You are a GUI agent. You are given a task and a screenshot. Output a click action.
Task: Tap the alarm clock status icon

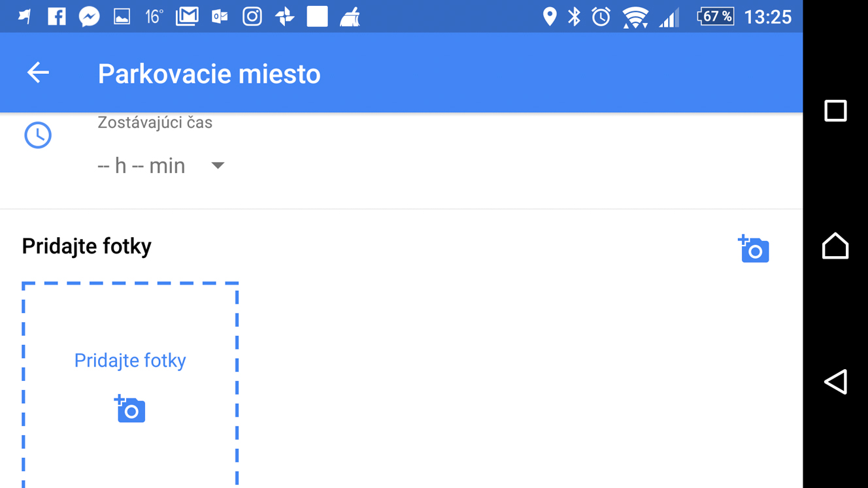[601, 16]
